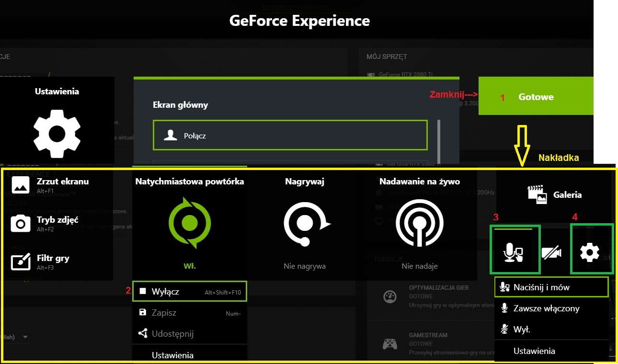Screen dimensions: 618x364
Task: Toggle the crossed-out camera icon
Action: click(x=551, y=252)
